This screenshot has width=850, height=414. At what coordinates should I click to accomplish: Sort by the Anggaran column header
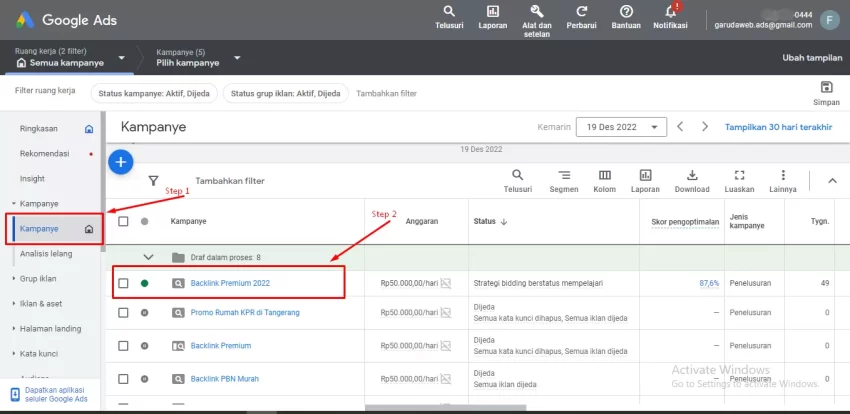(422, 222)
